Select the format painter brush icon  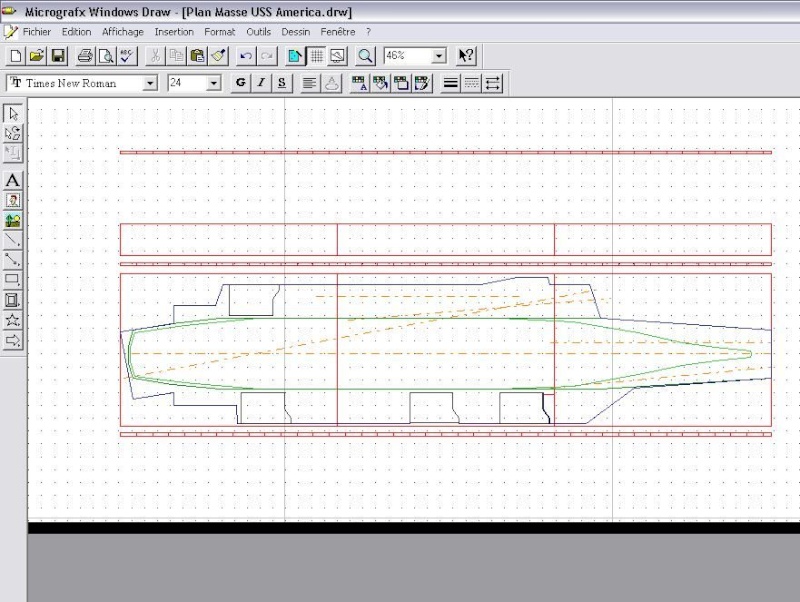pos(218,56)
